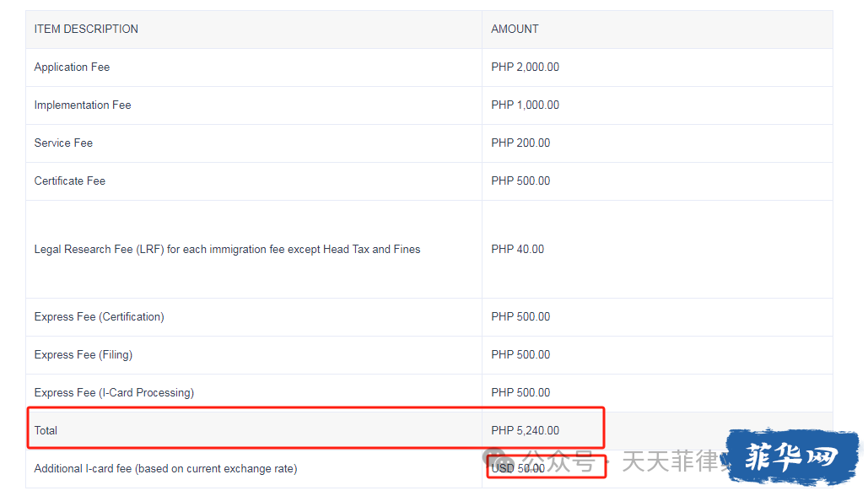Select the Express Fee (I-Card Processing) label

click(114, 392)
